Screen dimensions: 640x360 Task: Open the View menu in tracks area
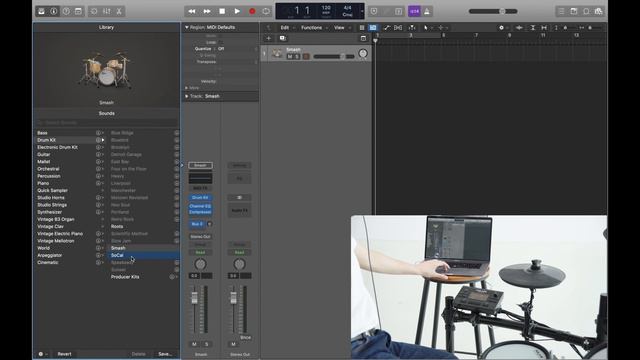[x=339, y=28]
